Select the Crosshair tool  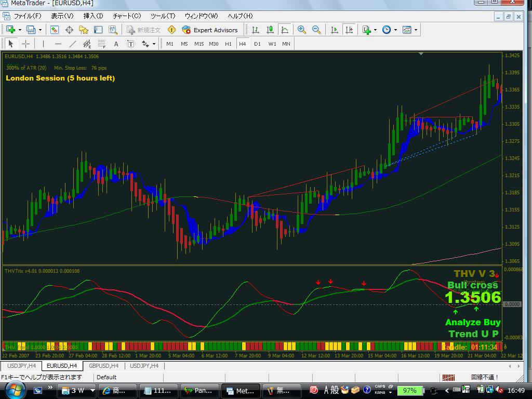pyautogui.click(x=25, y=44)
